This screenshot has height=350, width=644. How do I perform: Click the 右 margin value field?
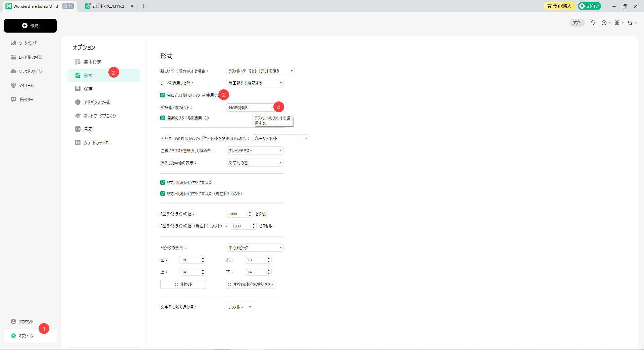pyautogui.click(x=256, y=260)
